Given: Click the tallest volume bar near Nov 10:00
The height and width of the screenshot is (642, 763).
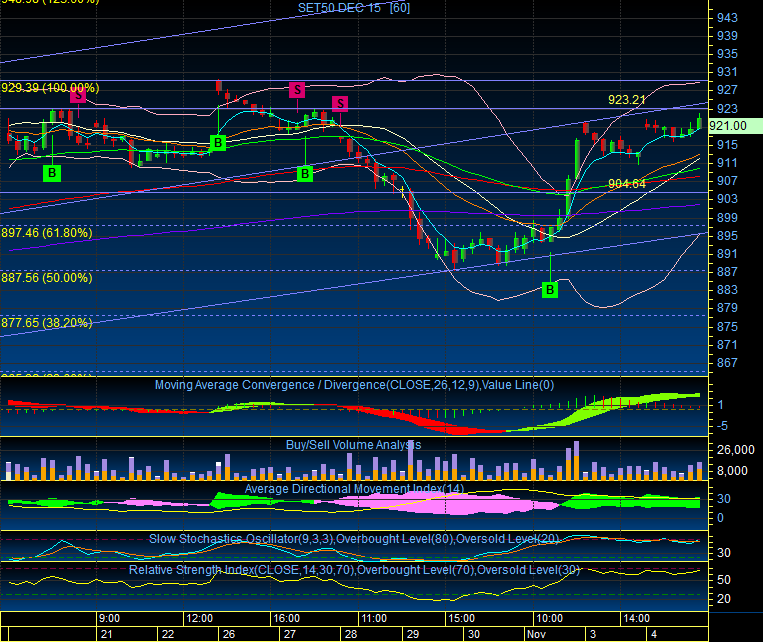Looking at the screenshot, I should coord(577,461).
